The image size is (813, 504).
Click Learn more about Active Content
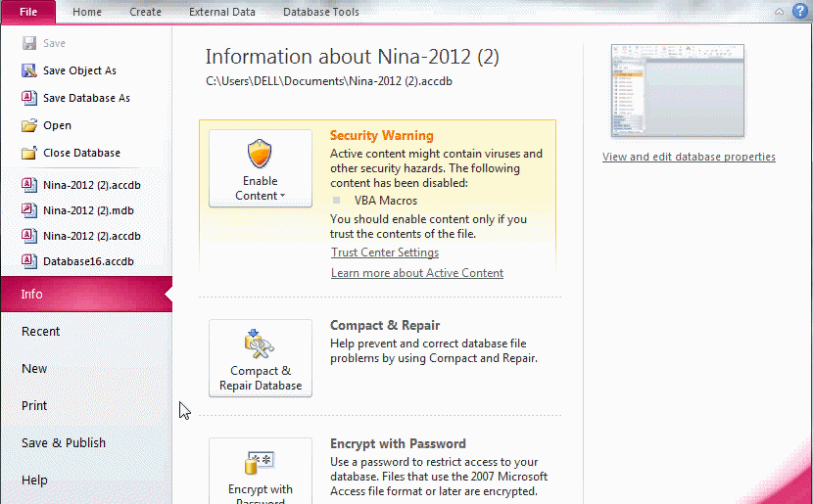coord(417,273)
